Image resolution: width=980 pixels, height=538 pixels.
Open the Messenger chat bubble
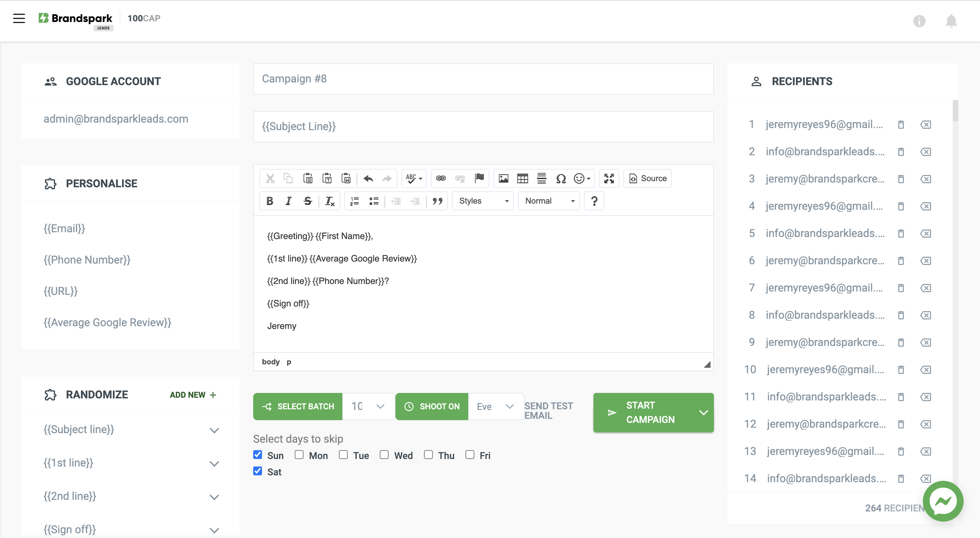click(943, 501)
